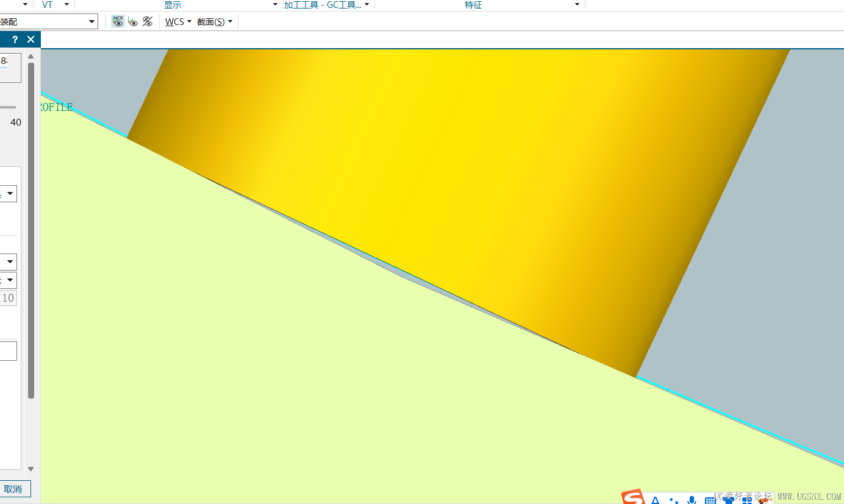Click the 取消 cancel button
This screenshot has height=504, width=844.
[13, 489]
